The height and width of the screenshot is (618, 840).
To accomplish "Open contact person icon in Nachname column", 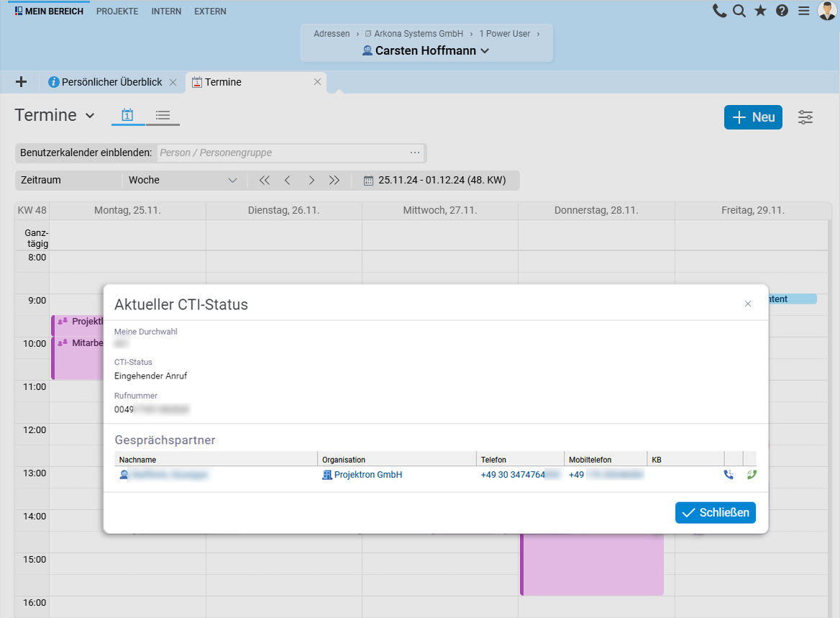I will point(124,474).
